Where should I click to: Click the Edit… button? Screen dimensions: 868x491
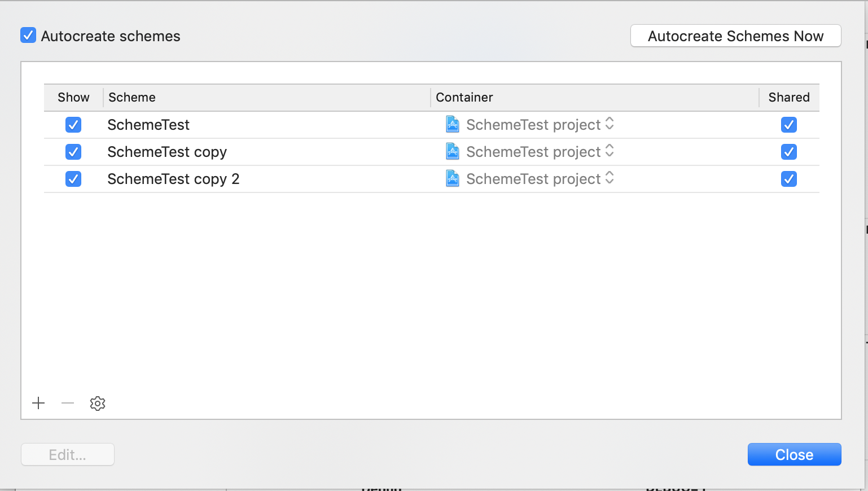pos(68,454)
